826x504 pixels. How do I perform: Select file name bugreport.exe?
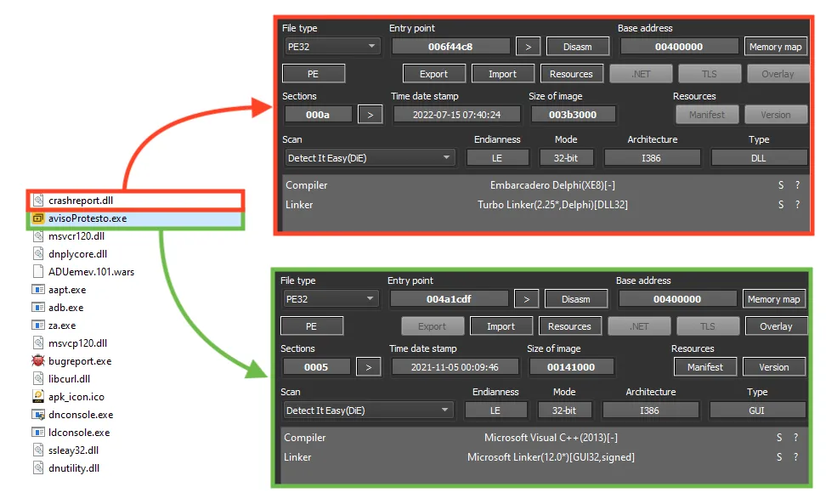(80, 361)
